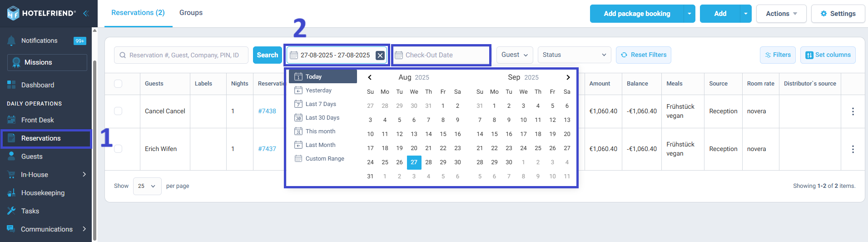This screenshot has width=868, height=242.
Task: Click the Settings gear icon
Action: pos(823,14)
